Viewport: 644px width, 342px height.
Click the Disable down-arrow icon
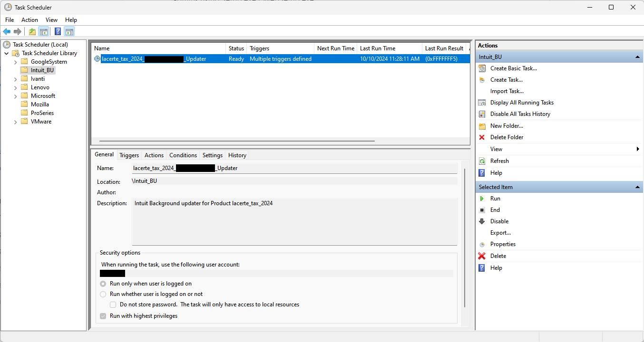tap(482, 221)
